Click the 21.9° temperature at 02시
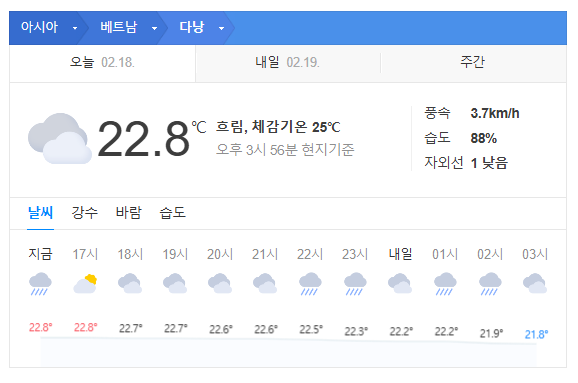Screen dimensions: 578x383 (491, 333)
